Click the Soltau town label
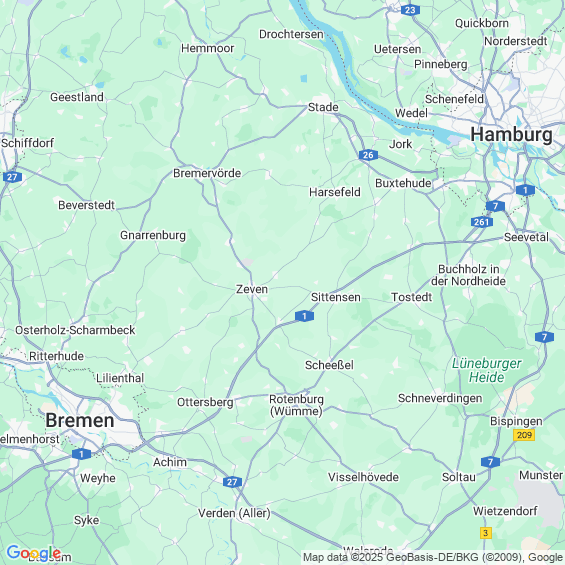The image size is (565, 565). [459, 477]
